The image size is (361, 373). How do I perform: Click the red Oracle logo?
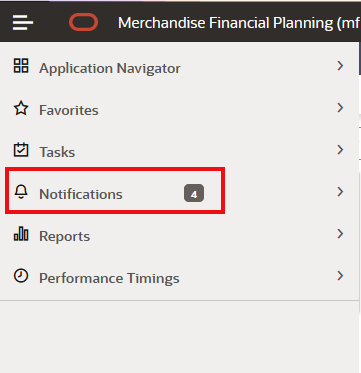[83, 22]
